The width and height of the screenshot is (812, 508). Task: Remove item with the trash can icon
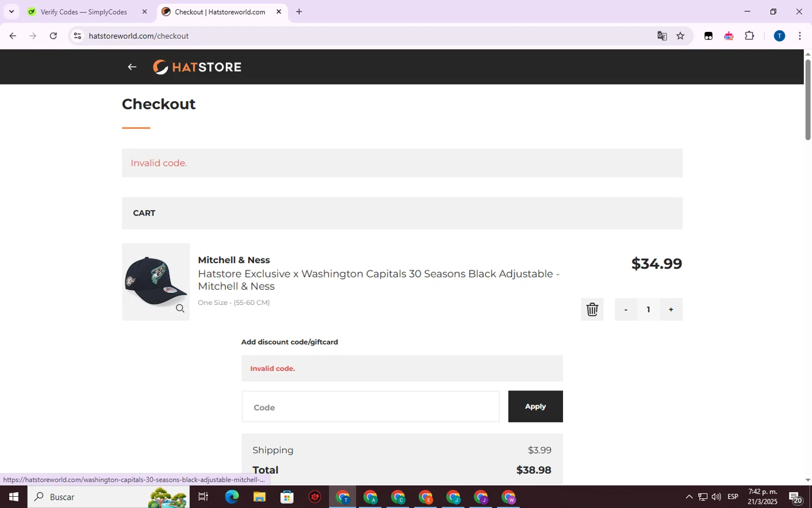pyautogui.click(x=592, y=309)
